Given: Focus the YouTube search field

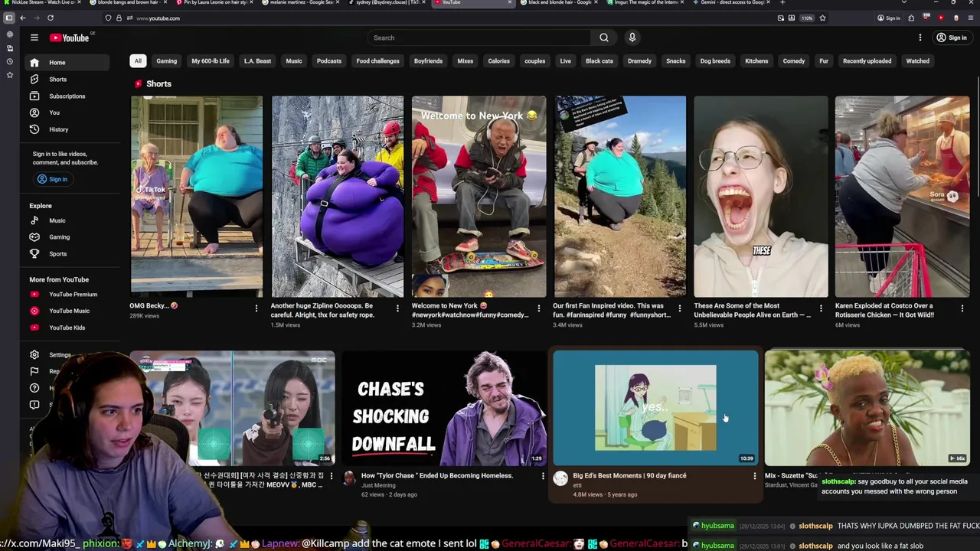Looking at the screenshot, I should (x=479, y=37).
